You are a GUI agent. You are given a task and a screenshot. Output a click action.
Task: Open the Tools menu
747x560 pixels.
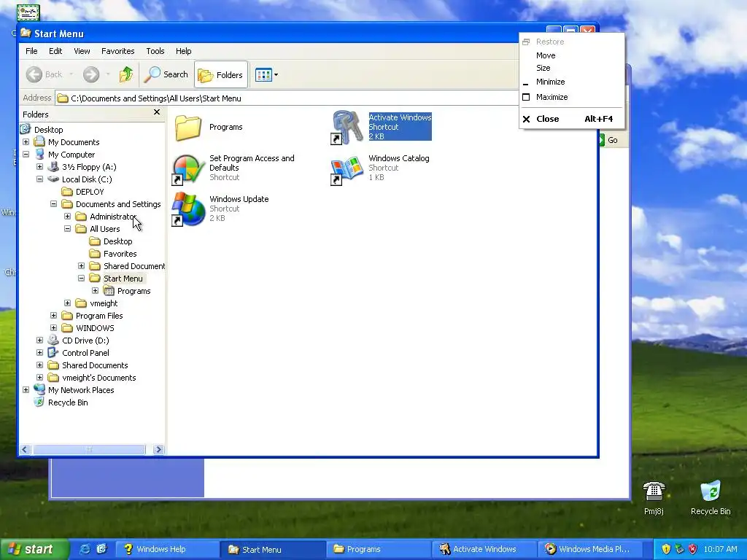pyautogui.click(x=155, y=51)
